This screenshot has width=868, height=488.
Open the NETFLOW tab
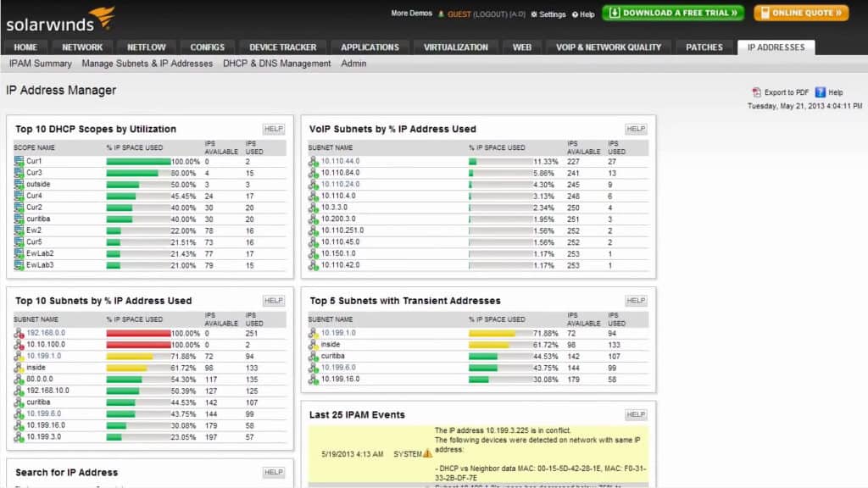click(146, 47)
